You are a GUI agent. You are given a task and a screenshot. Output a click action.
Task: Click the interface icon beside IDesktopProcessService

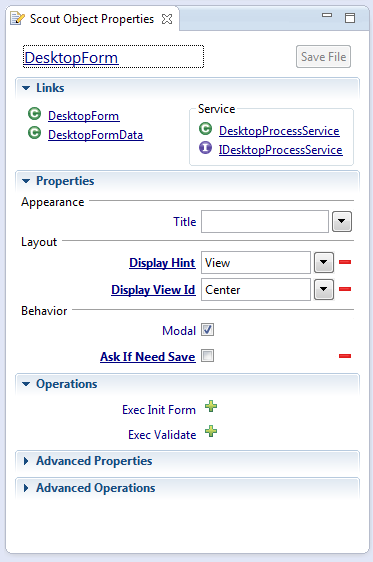pyautogui.click(x=205, y=147)
